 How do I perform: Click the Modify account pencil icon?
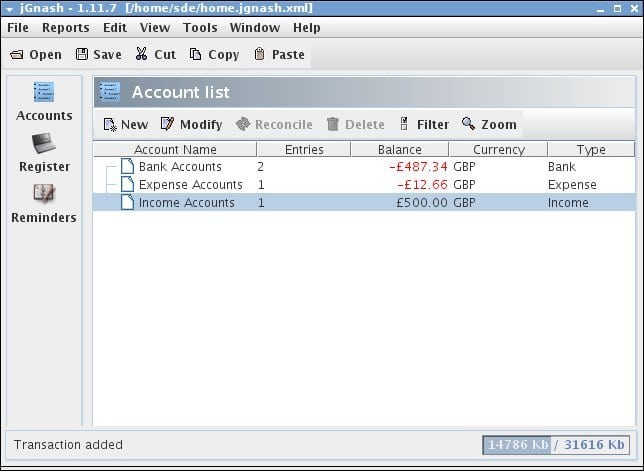point(167,124)
